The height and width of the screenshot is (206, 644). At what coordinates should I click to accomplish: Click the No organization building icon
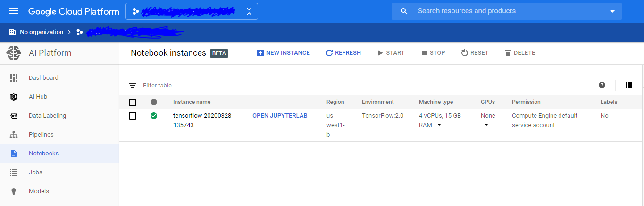pyautogui.click(x=12, y=32)
